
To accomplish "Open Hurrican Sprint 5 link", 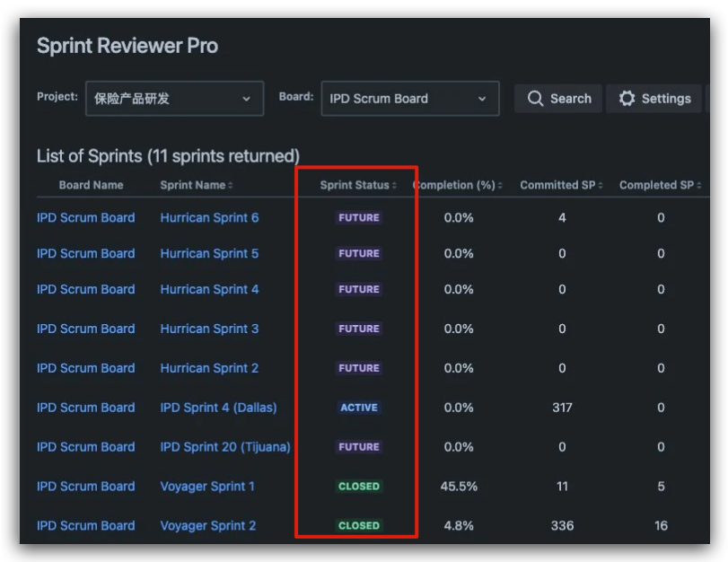I will pos(209,253).
